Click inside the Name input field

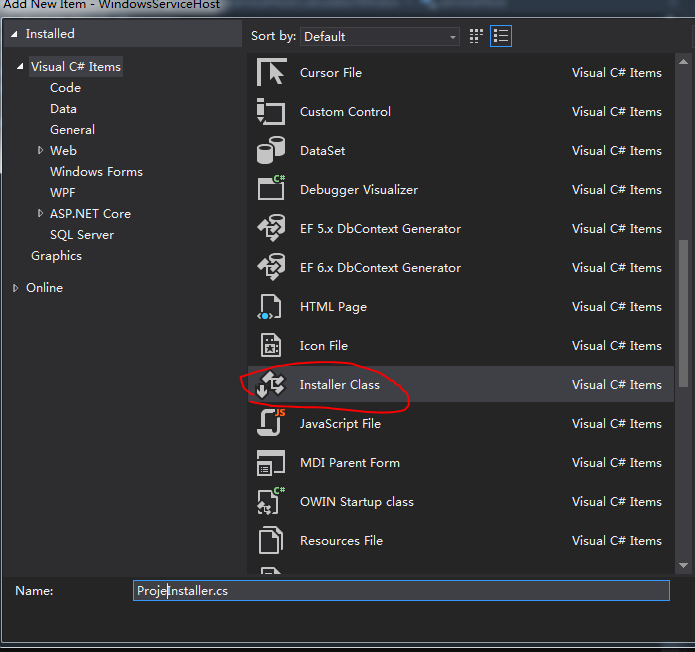point(401,591)
